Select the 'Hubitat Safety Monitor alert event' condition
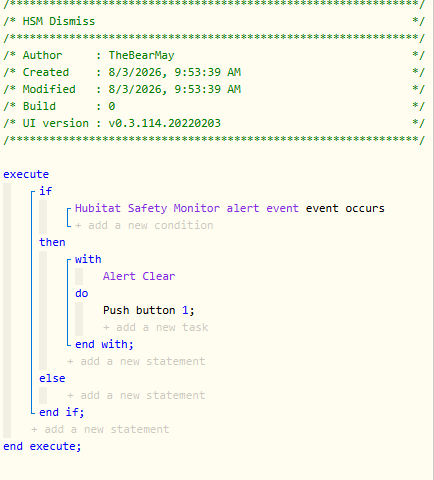 point(187,208)
